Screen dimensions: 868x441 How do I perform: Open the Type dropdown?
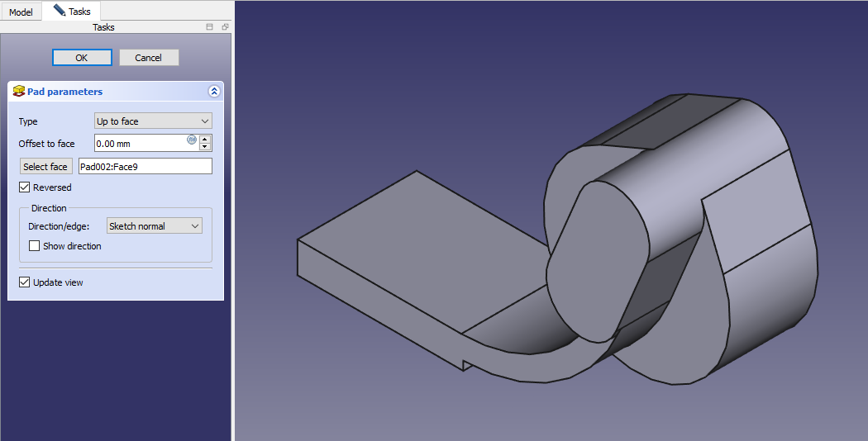coord(154,121)
